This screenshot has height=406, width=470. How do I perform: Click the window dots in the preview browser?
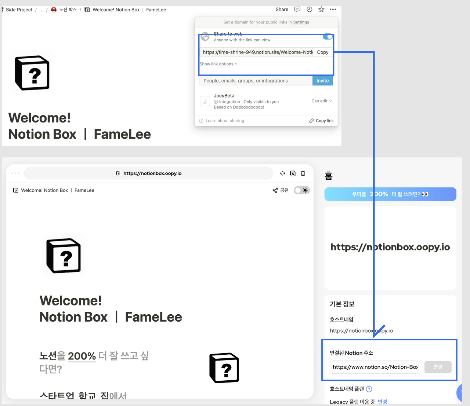coord(15,173)
